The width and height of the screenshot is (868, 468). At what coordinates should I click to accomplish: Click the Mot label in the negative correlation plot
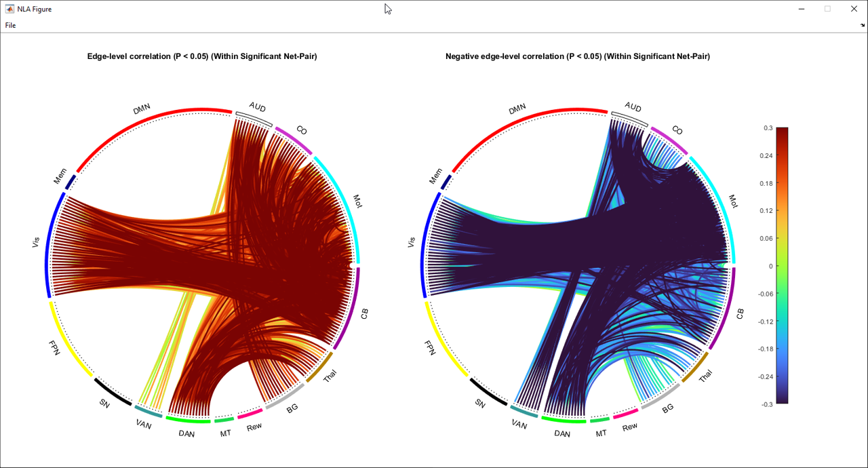[733, 201]
